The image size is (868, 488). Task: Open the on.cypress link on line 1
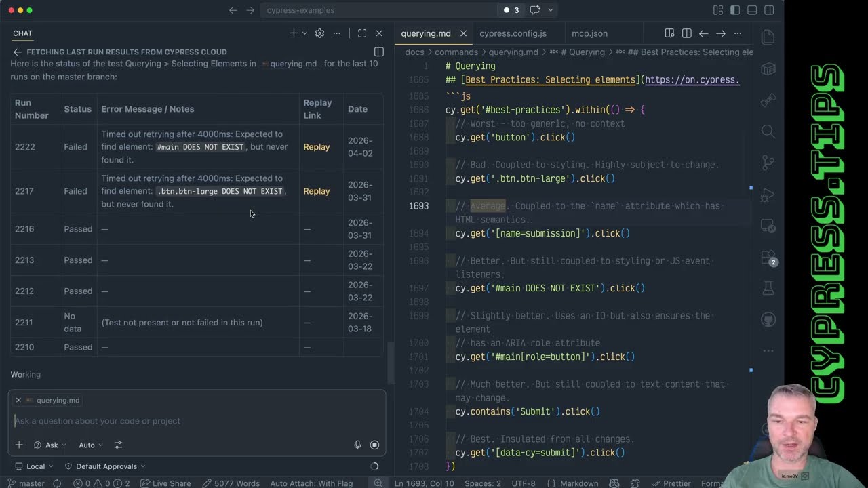[x=692, y=80]
